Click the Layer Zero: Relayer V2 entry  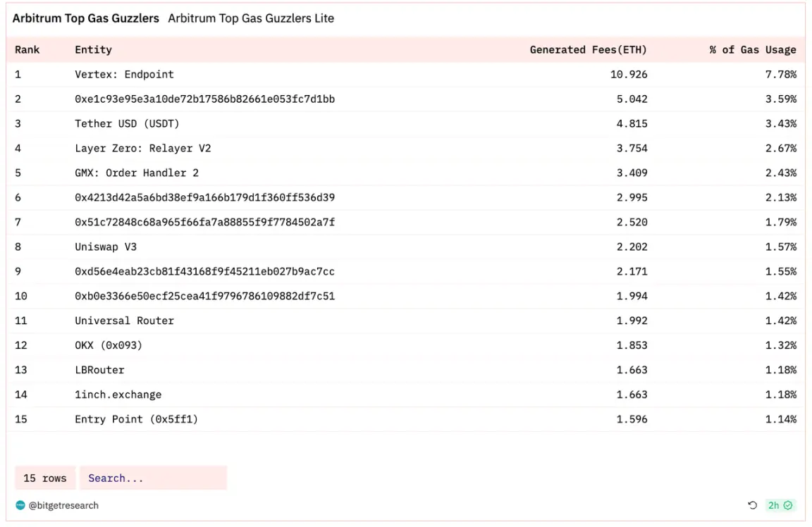tap(142, 149)
